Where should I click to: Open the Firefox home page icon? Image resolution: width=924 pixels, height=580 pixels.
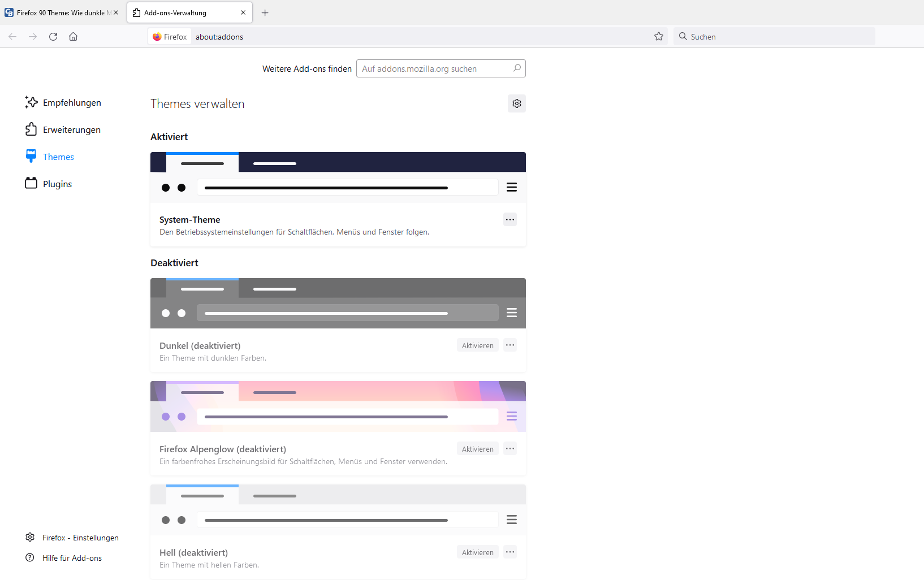click(x=74, y=37)
